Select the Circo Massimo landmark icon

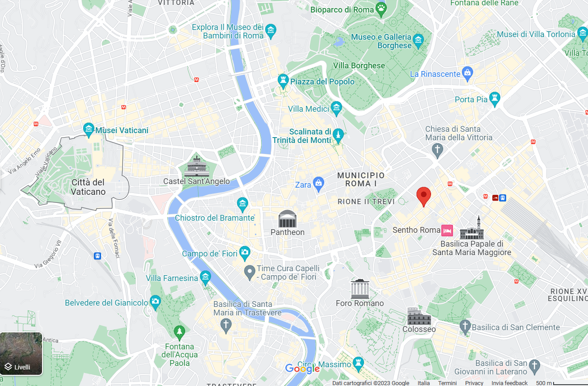357,363
